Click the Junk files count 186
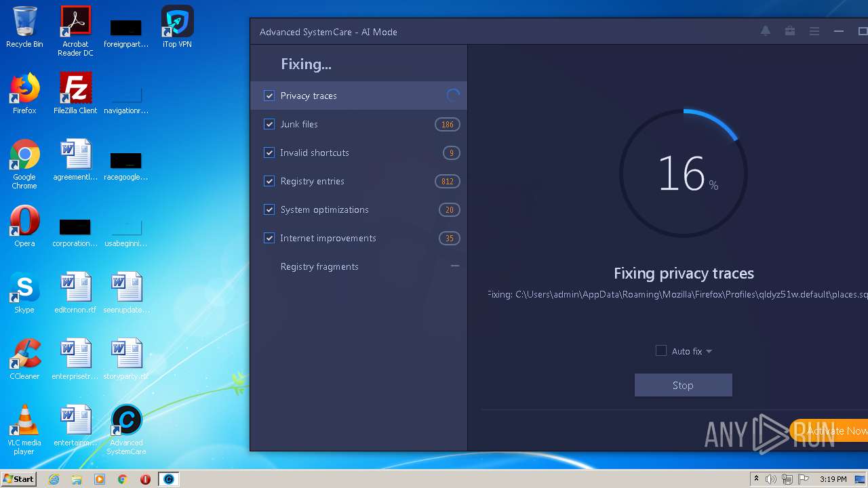The image size is (868, 488). point(448,125)
